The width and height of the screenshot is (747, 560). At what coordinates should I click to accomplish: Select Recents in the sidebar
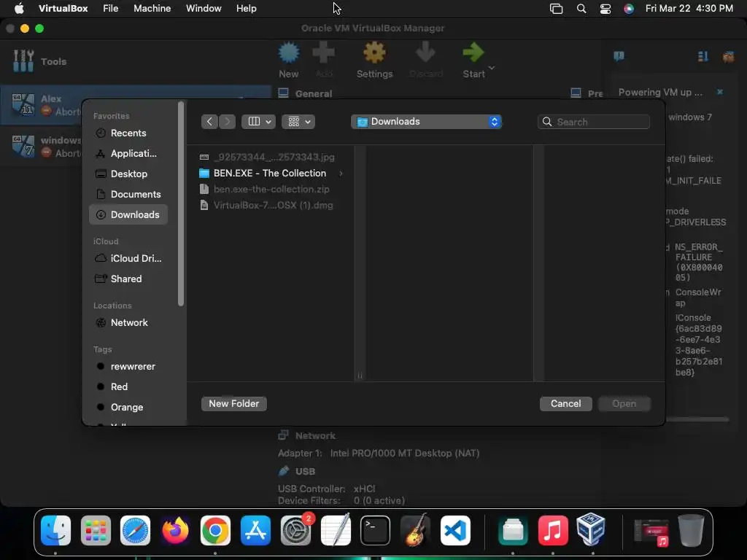click(128, 133)
